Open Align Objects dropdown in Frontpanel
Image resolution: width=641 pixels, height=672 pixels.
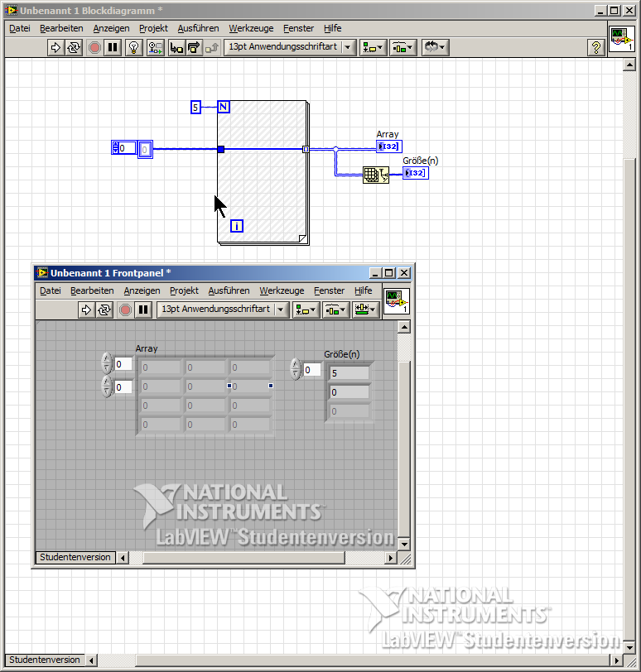(306, 310)
